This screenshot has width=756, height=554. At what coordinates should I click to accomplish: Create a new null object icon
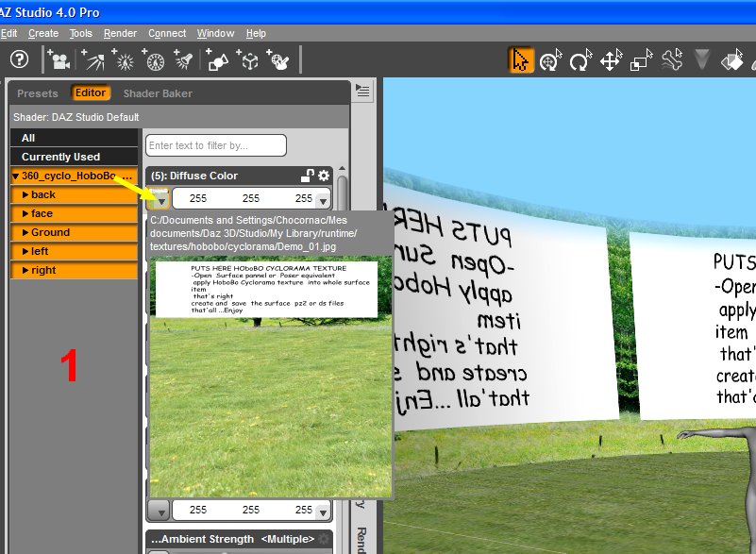click(248, 60)
